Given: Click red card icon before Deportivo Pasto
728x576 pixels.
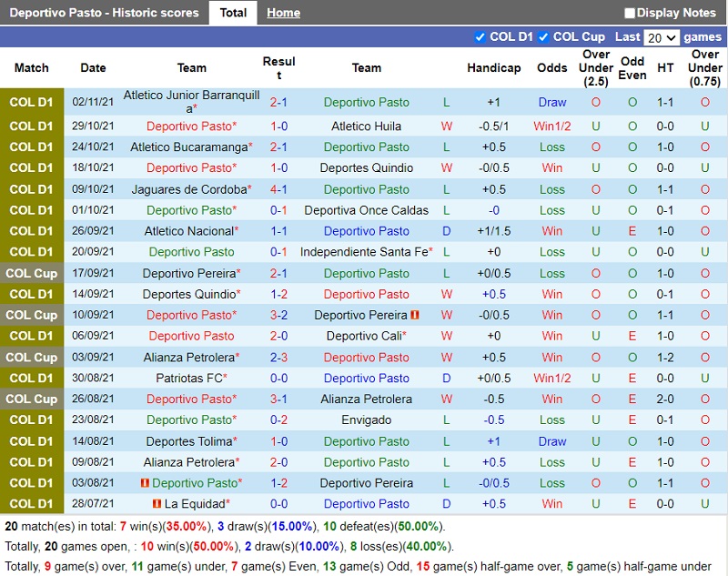Looking at the screenshot, I should (145, 483).
